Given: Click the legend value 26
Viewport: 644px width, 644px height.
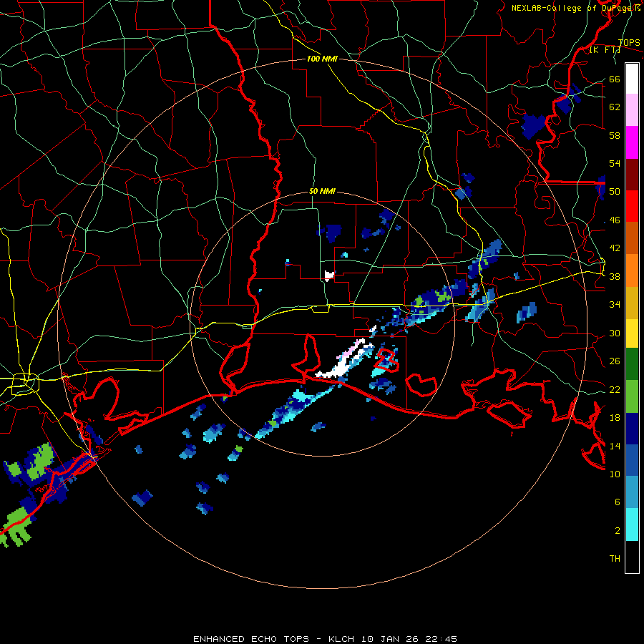Looking at the screenshot, I should click(x=615, y=361).
